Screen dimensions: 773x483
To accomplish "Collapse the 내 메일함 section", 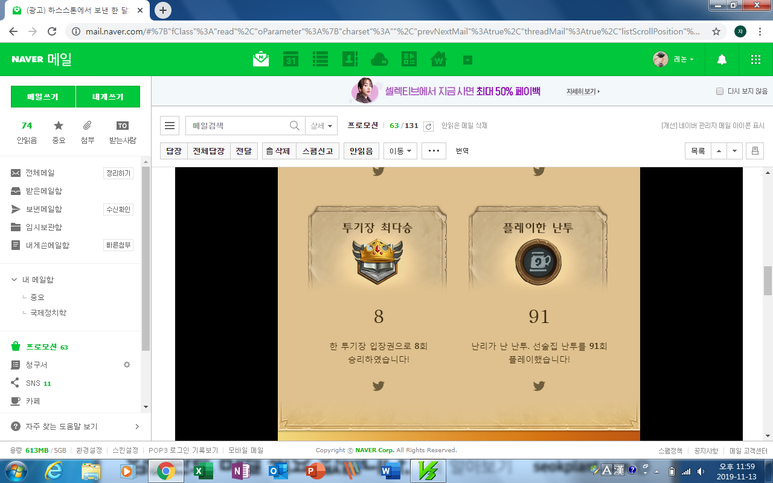I will click(x=14, y=279).
